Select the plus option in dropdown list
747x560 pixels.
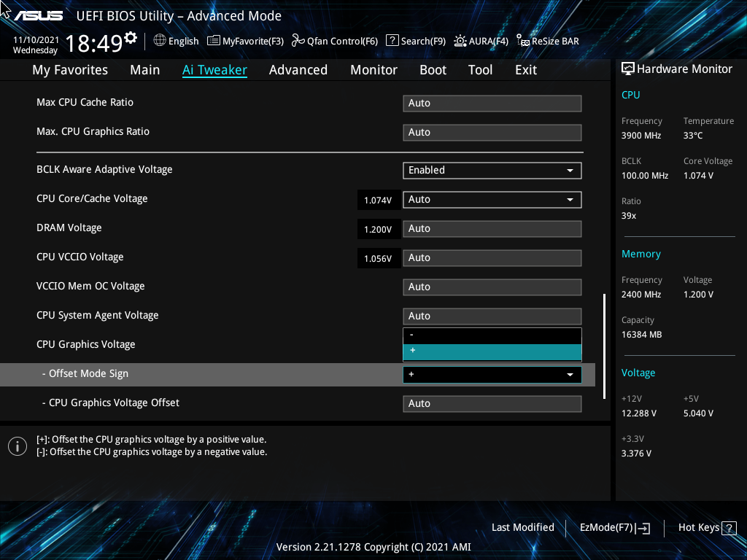492,352
